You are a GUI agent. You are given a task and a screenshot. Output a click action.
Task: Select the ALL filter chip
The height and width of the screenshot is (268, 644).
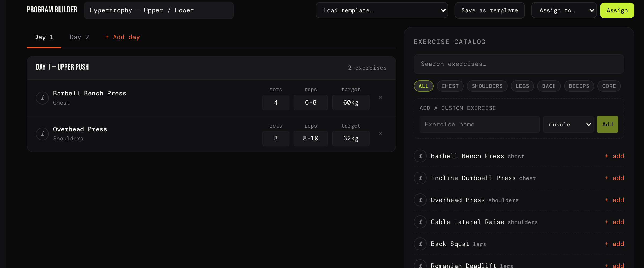point(424,86)
